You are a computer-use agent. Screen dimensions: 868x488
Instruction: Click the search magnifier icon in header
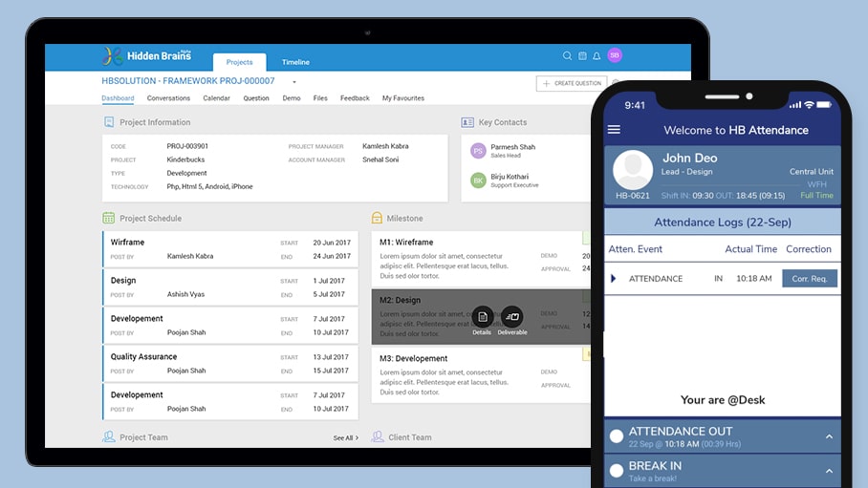coord(567,55)
